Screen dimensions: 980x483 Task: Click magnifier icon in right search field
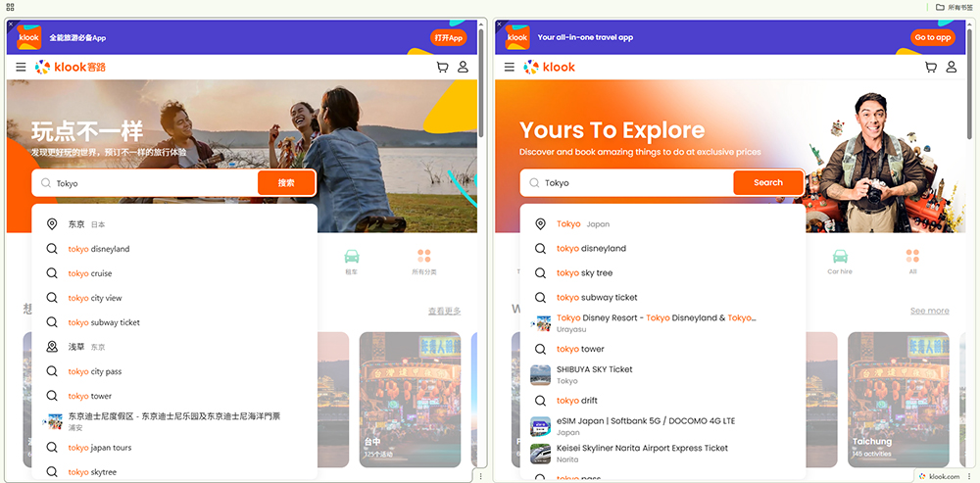pyautogui.click(x=534, y=183)
